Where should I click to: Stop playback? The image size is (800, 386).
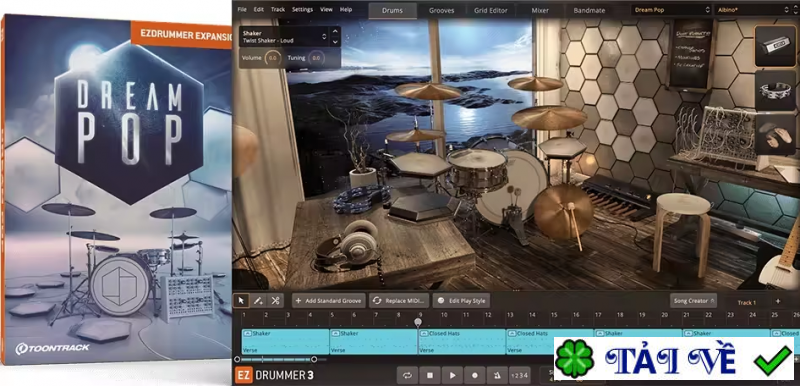pyautogui.click(x=430, y=375)
